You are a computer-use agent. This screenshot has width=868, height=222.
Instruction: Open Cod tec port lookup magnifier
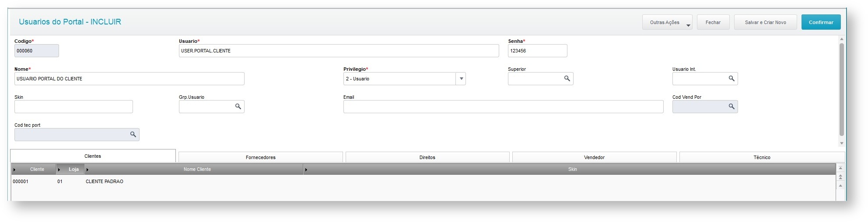click(x=133, y=135)
